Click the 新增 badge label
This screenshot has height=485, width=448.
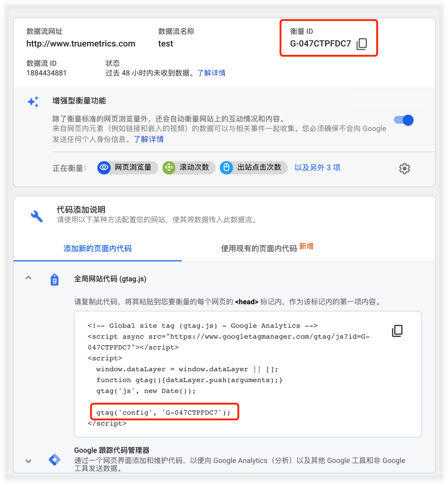(306, 247)
